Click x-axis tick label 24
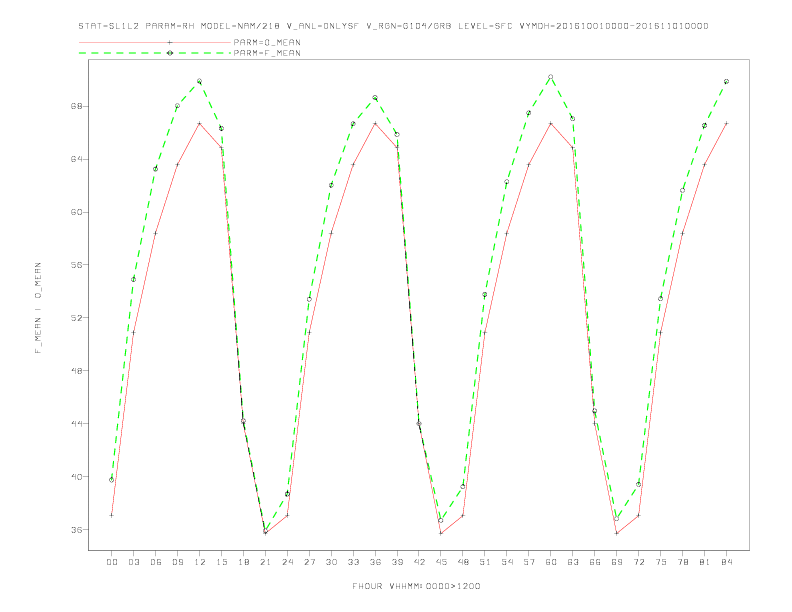 pyautogui.click(x=287, y=562)
